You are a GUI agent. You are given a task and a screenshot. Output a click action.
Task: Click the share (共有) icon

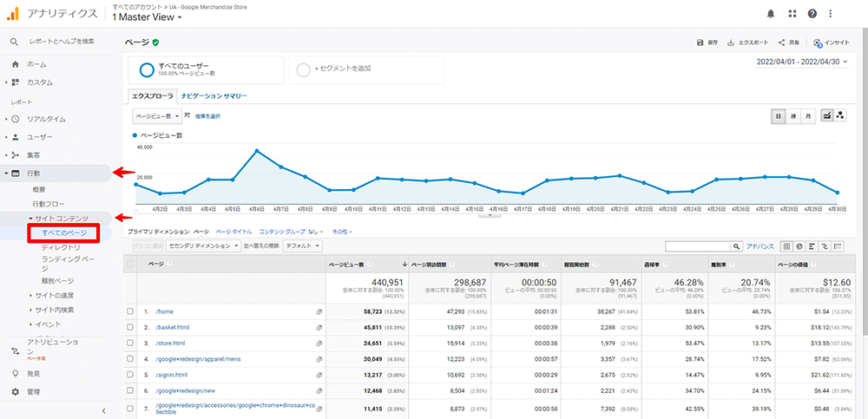pos(782,43)
